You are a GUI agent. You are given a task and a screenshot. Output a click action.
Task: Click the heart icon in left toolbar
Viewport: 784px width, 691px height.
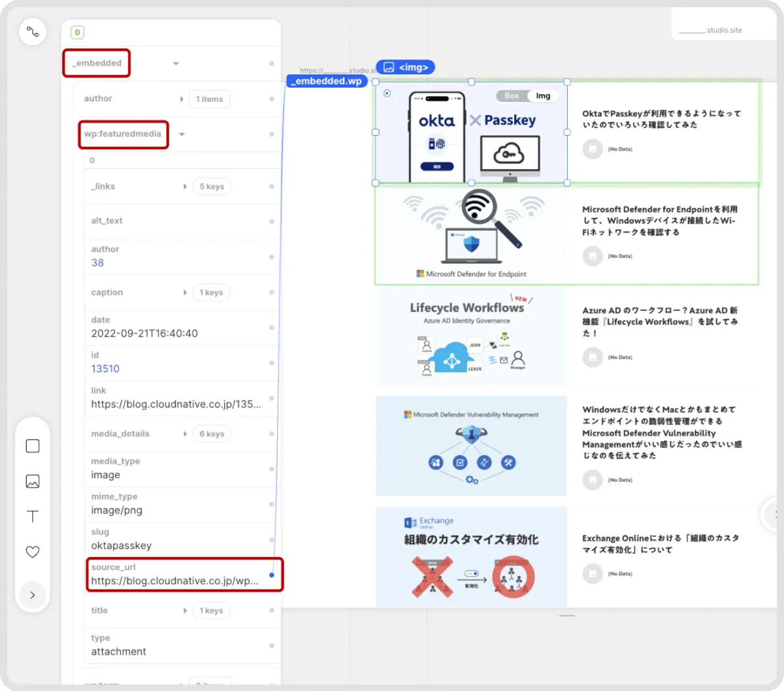point(33,552)
